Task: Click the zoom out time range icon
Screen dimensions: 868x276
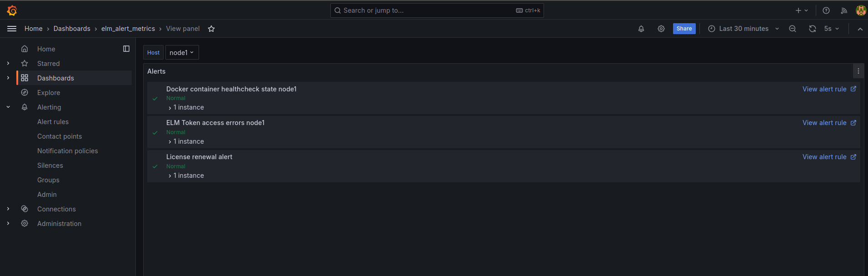Action: click(793, 29)
